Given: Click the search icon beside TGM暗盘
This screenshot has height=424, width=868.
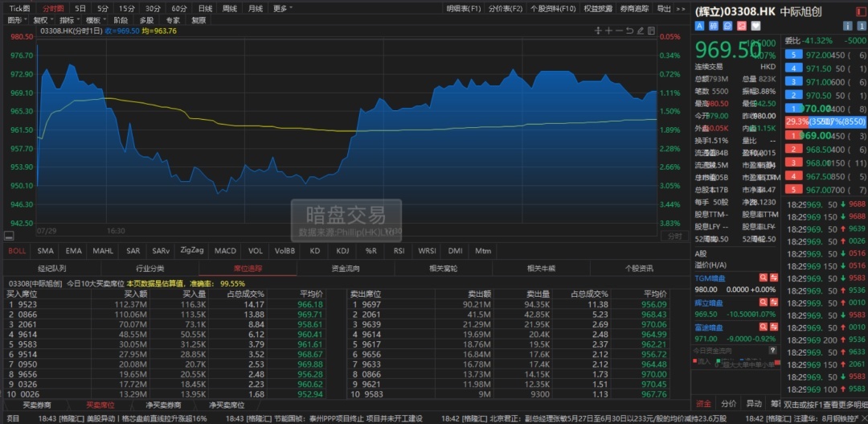Looking at the screenshot, I should point(764,277).
